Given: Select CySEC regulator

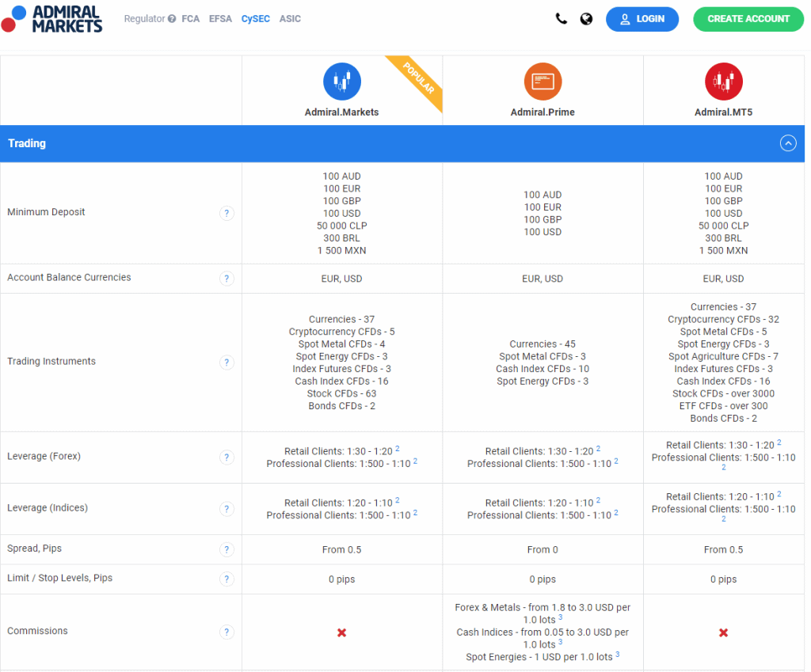Looking at the screenshot, I should [256, 19].
